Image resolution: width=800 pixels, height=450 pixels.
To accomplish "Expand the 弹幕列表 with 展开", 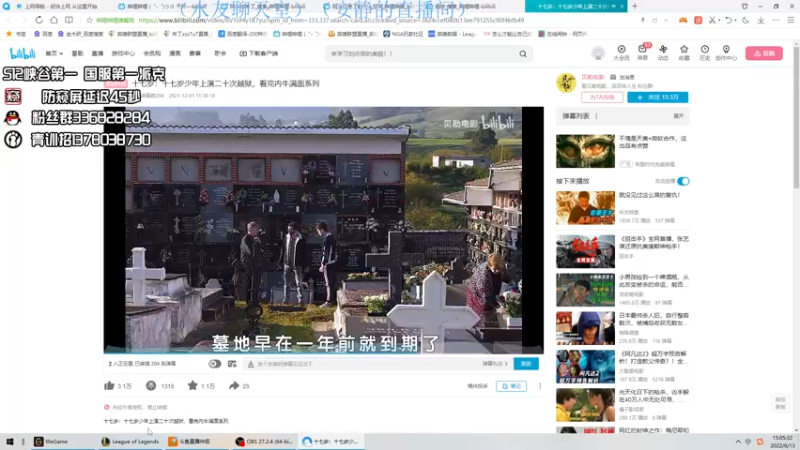I will tap(678, 116).
